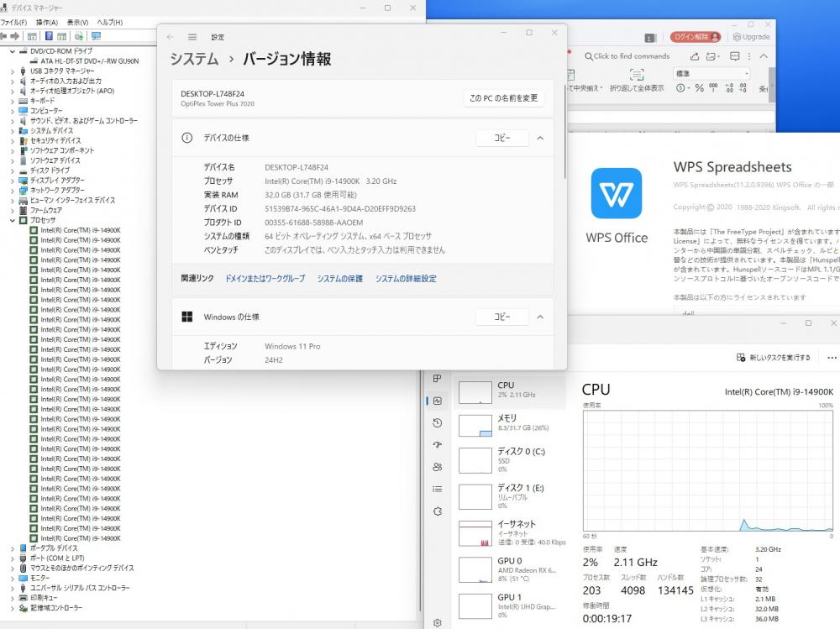This screenshot has height=629, width=840.
Task: Expand the キーボード tree node
Action: (x=13, y=101)
